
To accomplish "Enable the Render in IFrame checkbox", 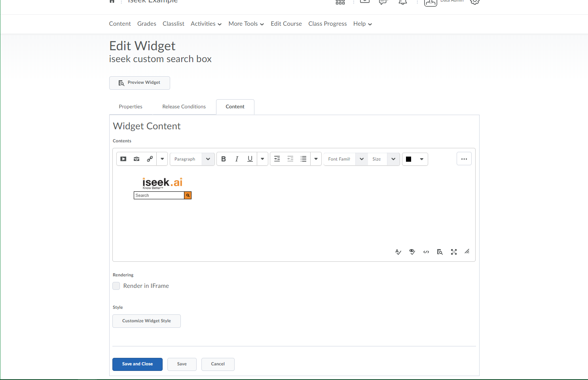I will point(116,286).
